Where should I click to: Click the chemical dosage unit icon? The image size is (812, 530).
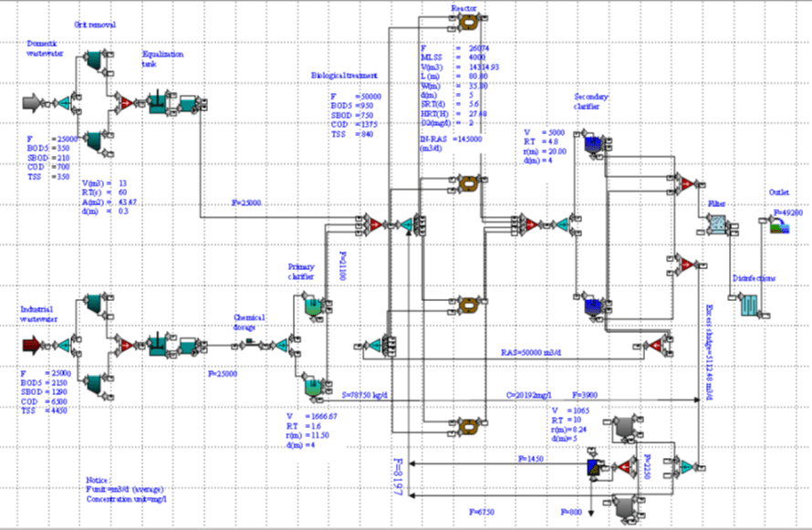click(248, 344)
